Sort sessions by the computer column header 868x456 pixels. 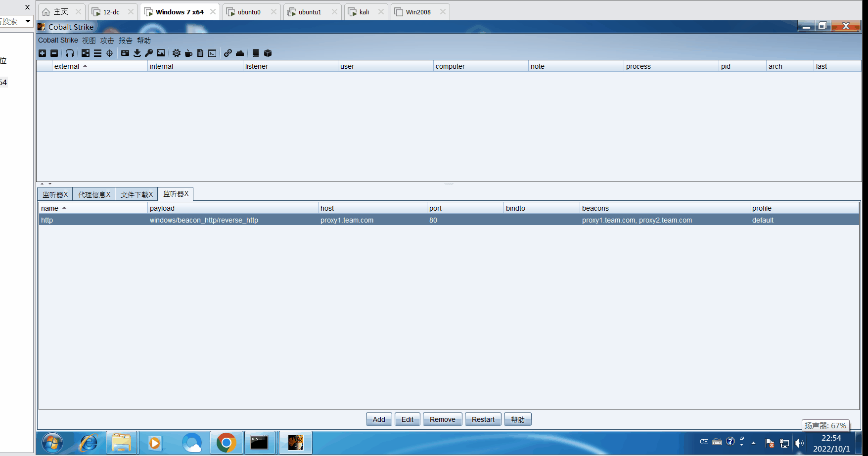(481, 66)
